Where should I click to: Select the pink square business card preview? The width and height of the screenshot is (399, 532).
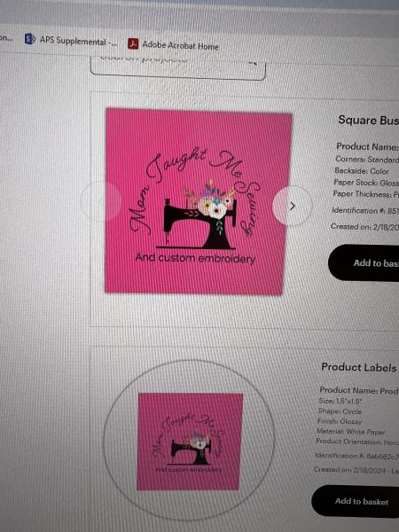199,201
